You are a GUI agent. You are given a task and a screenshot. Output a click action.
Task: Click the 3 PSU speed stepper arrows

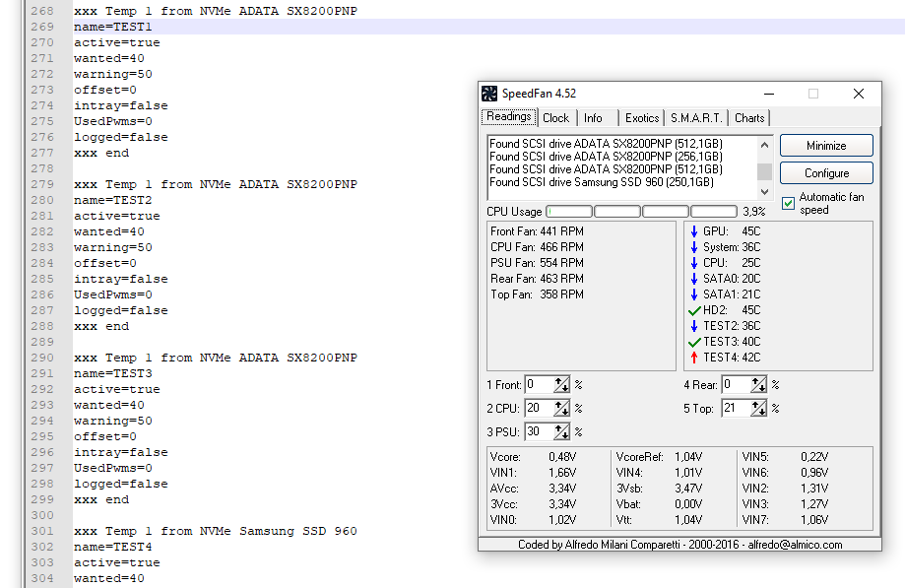pos(561,431)
